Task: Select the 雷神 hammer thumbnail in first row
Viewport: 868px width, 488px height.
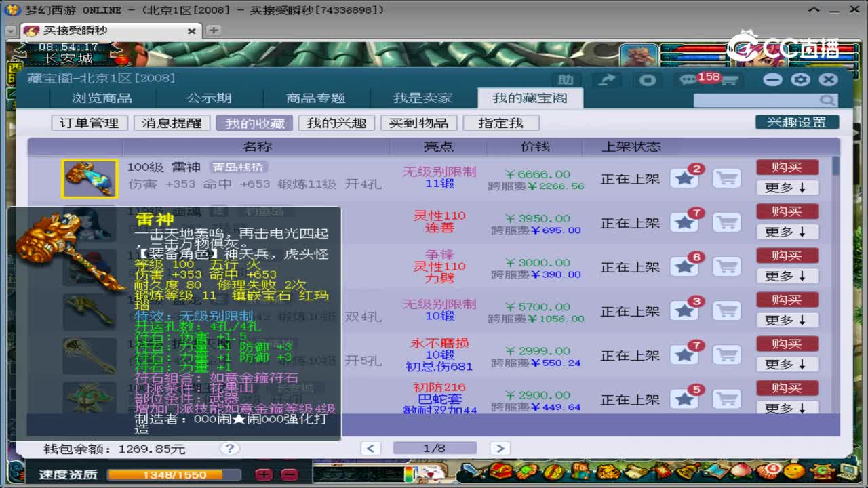Action: pyautogui.click(x=90, y=179)
